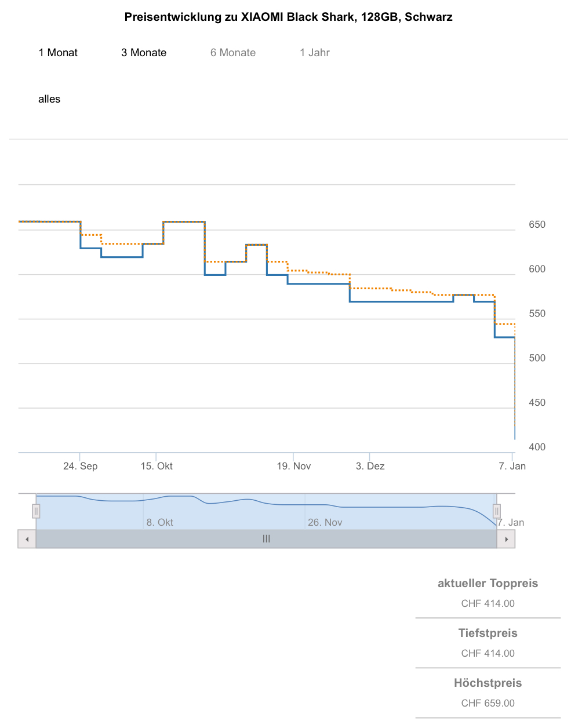
Task: Select the 3 Monate range
Action: [x=144, y=53]
